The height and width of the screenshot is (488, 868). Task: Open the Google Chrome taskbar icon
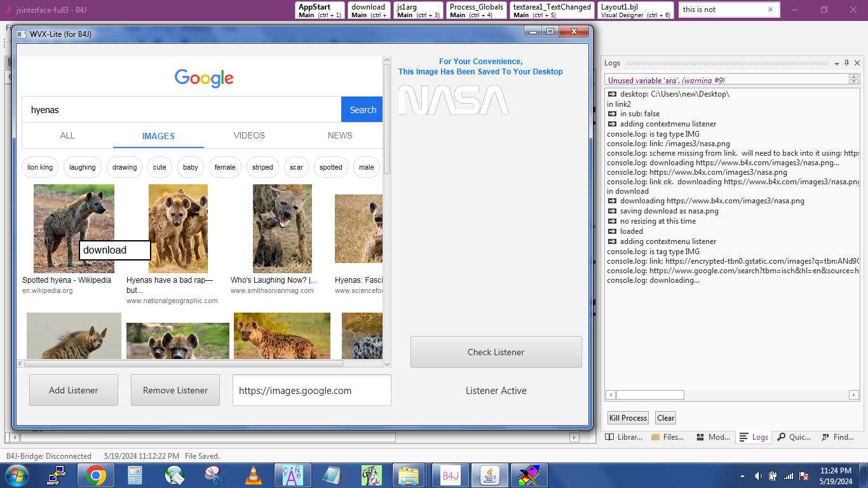[x=96, y=475]
